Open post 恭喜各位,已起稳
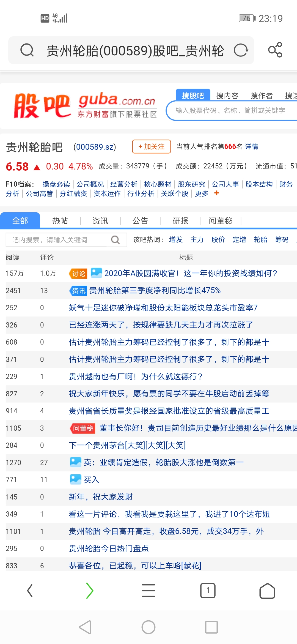The image size is (297, 644). tap(135, 566)
